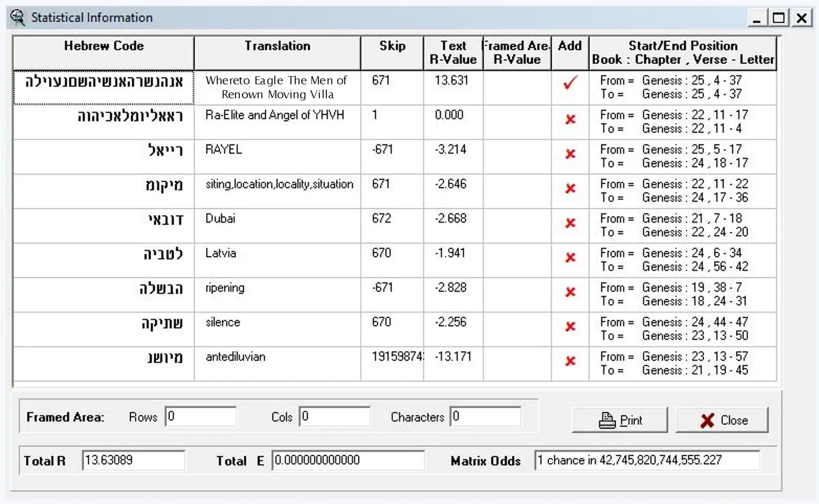Select the 'ripening' translation cell
The image size is (819, 504).
277,295
